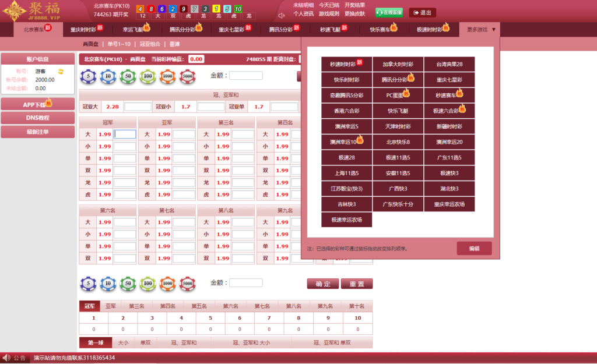Mute sound using the speaker icon in header
Viewport: 597px width, 364px height.
tap(282, 15)
